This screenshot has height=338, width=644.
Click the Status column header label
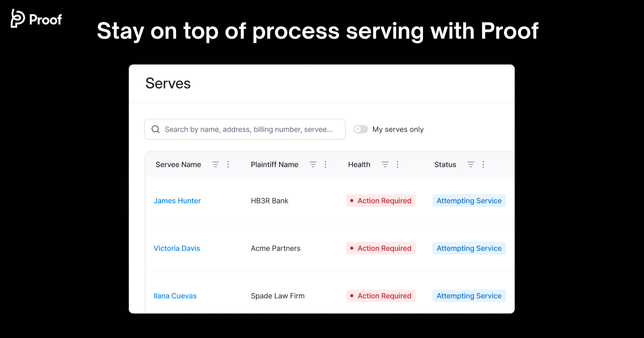[445, 164]
